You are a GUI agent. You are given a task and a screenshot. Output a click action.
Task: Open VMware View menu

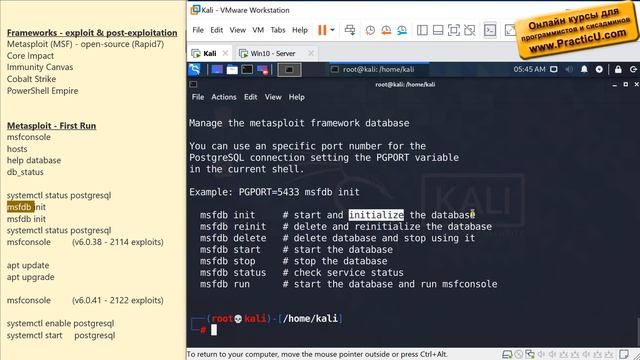[x=238, y=30]
